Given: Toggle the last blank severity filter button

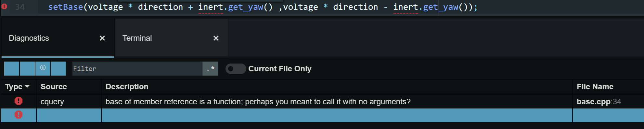Looking at the screenshot, I should 58,68.
